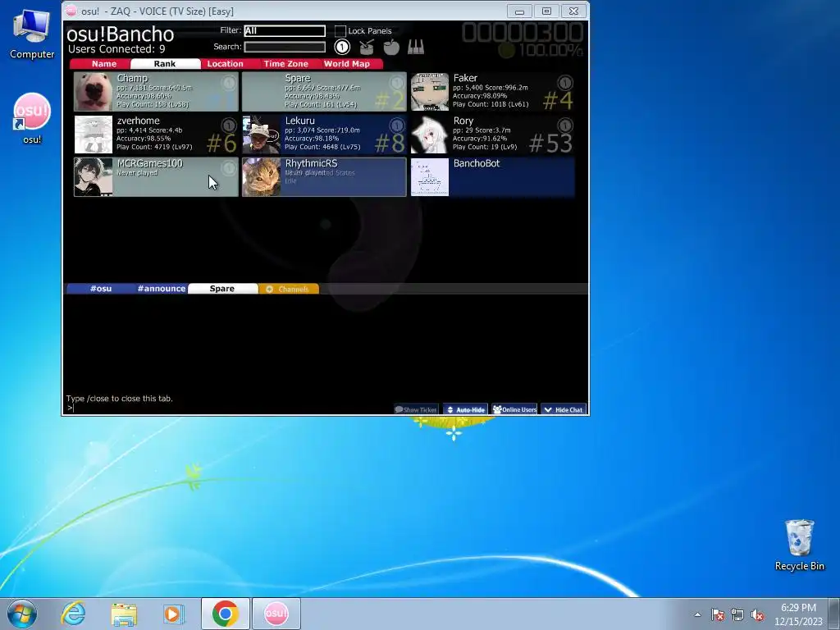Click the Hide Chat button
This screenshot has height=630, width=840.
(x=564, y=409)
